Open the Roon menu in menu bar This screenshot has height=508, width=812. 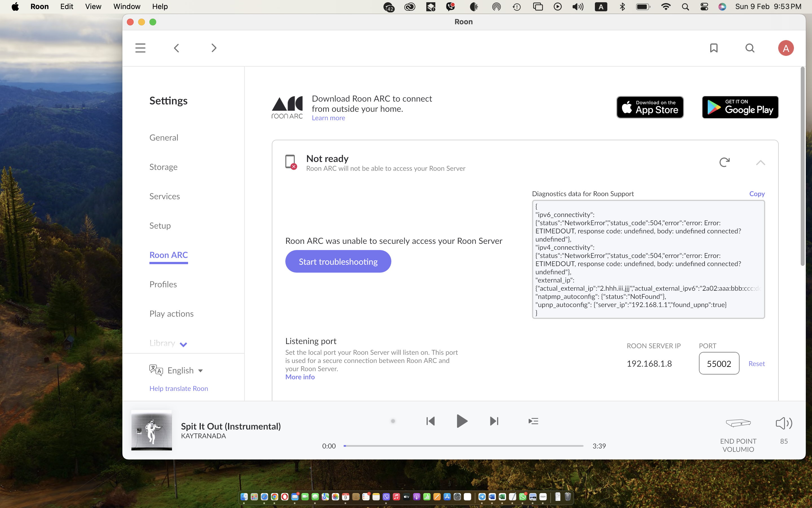click(39, 7)
